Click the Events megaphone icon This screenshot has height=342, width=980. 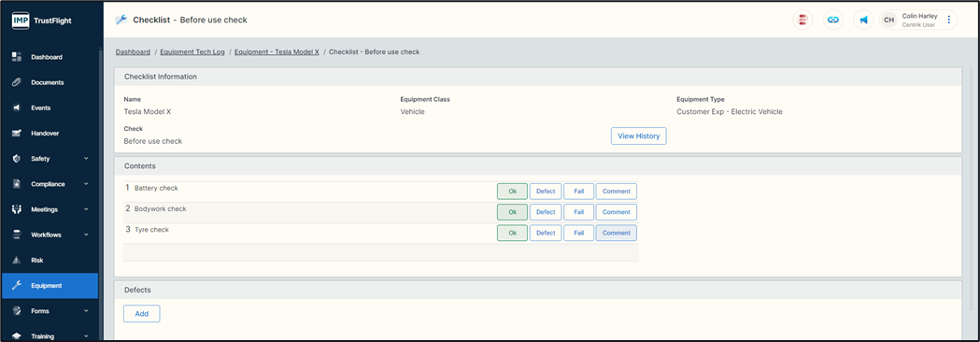tap(17, 107)
